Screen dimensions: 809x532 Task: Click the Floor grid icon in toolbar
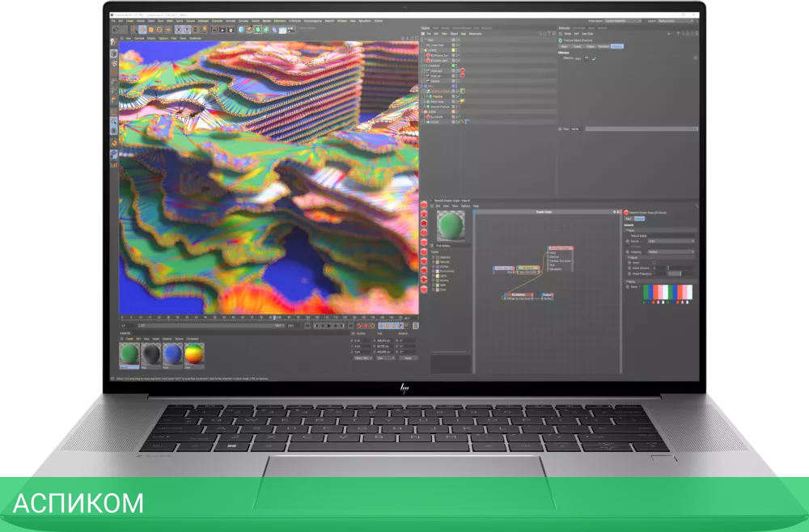[282, 29]
